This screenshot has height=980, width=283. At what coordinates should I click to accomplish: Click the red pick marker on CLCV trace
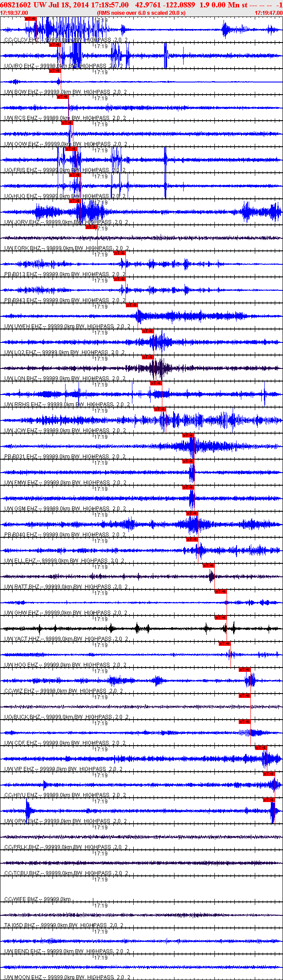coord(31,19)
